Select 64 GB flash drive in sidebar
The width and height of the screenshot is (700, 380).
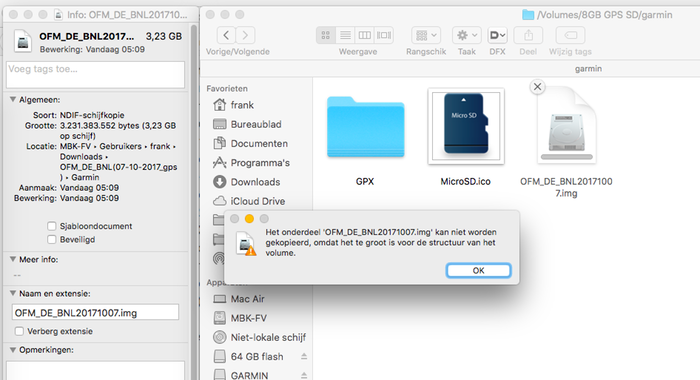click(x=257, y=356)
